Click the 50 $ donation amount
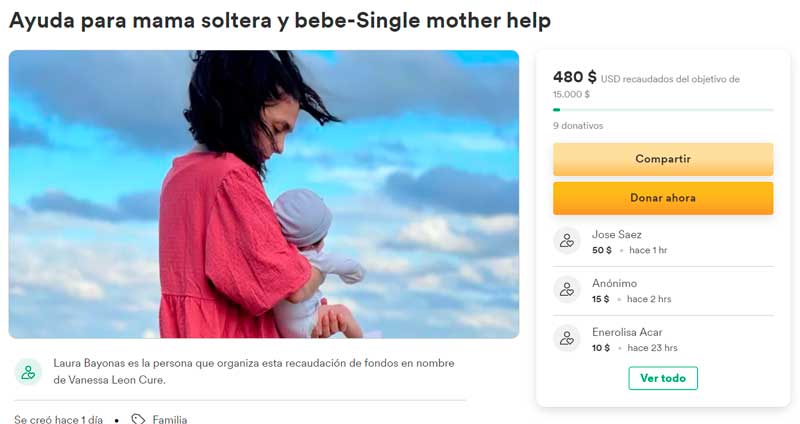The height and width of the screenshot is (424, 800). (x=602, y=250)
